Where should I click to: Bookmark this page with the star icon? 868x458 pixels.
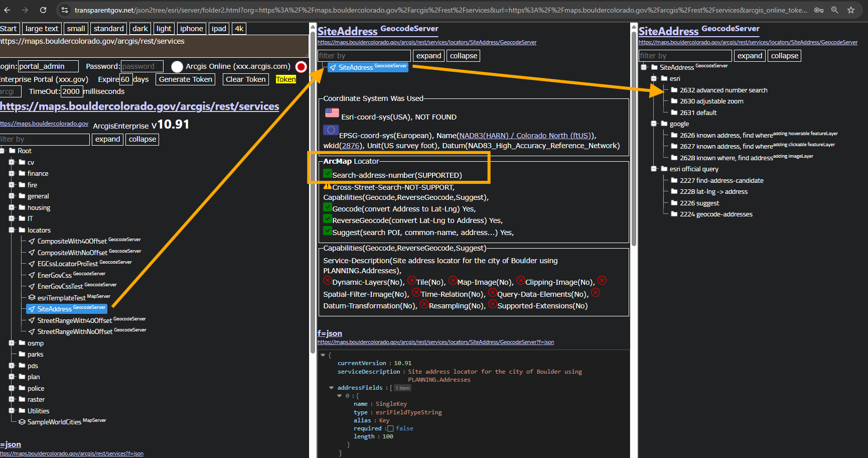tap(851, 10)
